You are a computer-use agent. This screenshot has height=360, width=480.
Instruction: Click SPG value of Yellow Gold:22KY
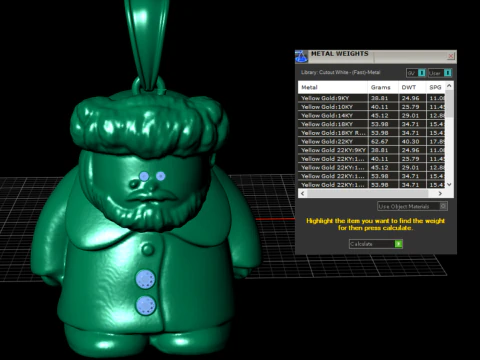point(437,141)
